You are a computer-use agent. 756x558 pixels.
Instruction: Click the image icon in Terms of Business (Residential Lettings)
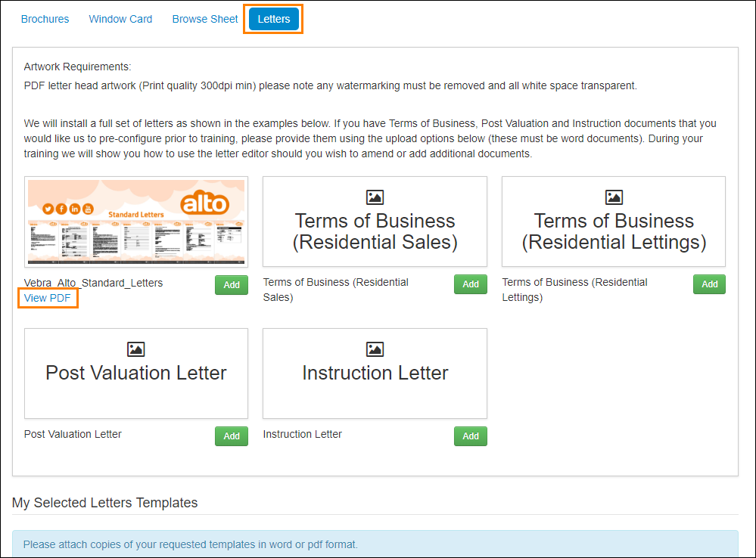click(614, 197)
